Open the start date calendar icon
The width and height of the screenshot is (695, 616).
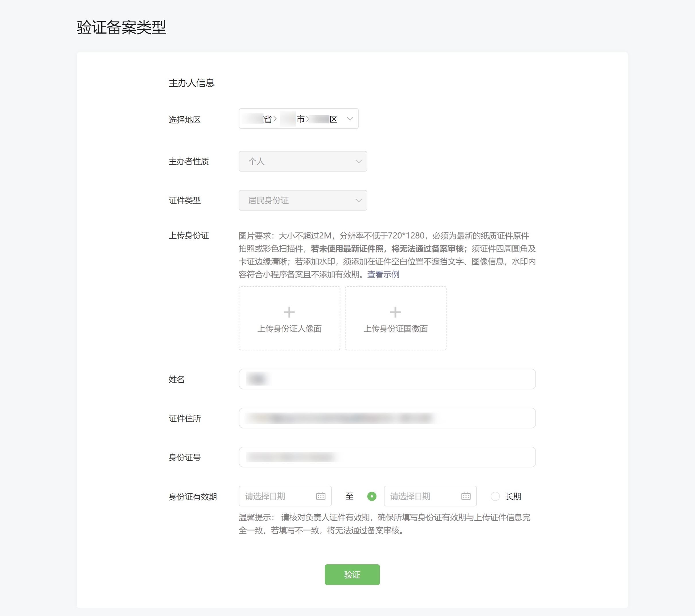pyautogui.click(x=321, y=496)
